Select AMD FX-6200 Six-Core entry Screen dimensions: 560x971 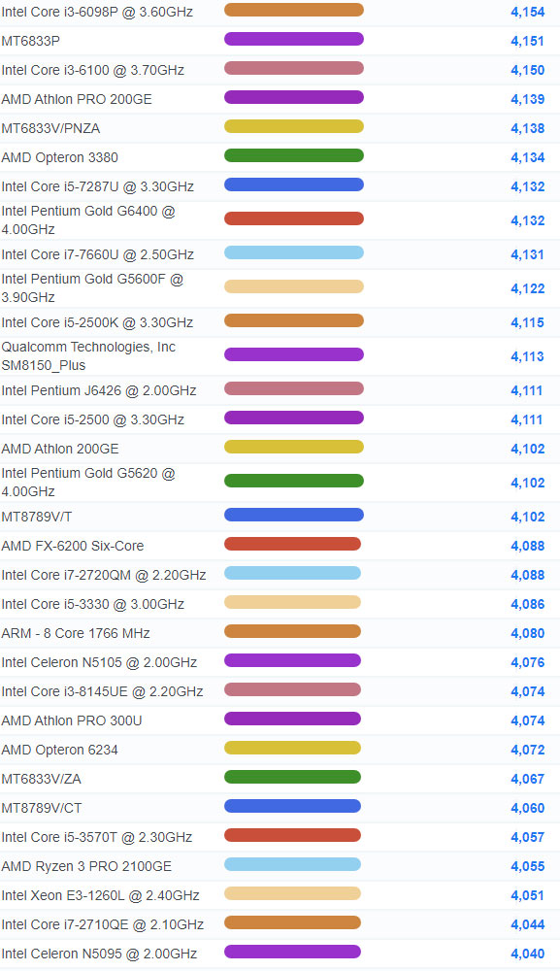tap(73, 546)
